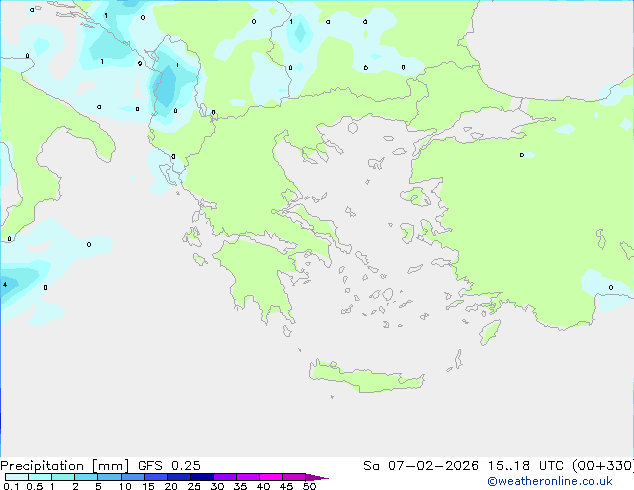Viewport: 634px width, 490px height.
Task: Click the 'Precipitation [mm]' title text
Action: (x=64, y=466)
